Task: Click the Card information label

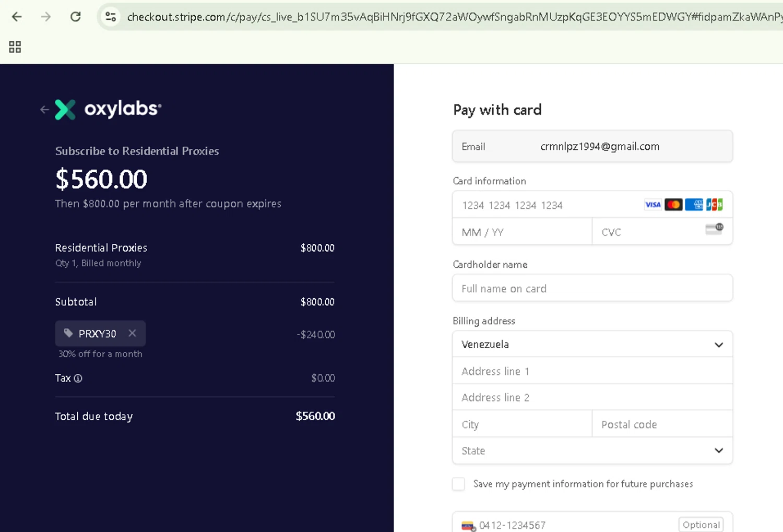Action: (489, 181)
